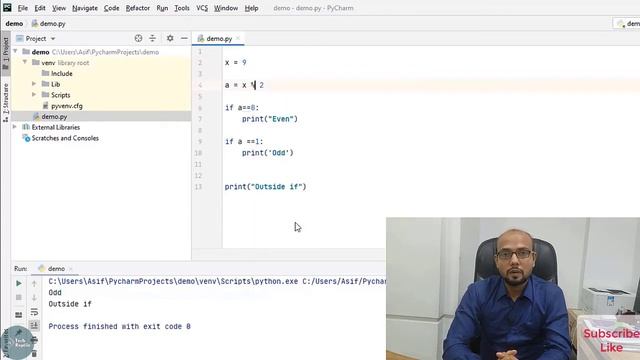This screenshot has height=360, width=640.
Task: Click the line if a==0:
Action: pyautogui.click(x=242, y=108)
